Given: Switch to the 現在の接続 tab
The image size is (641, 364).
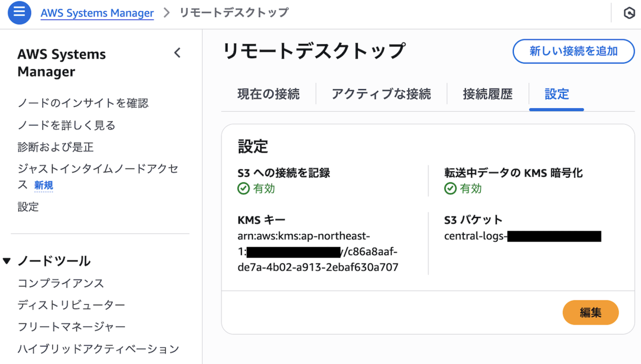Looking at the screenshot, I should click(x=269, y=94).
